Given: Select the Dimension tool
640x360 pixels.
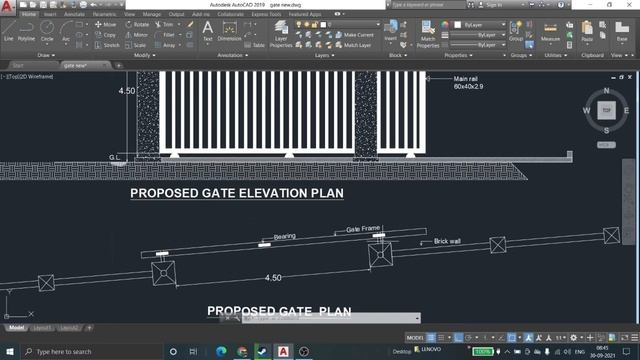Looking at the screenshot, I should 229,31.
